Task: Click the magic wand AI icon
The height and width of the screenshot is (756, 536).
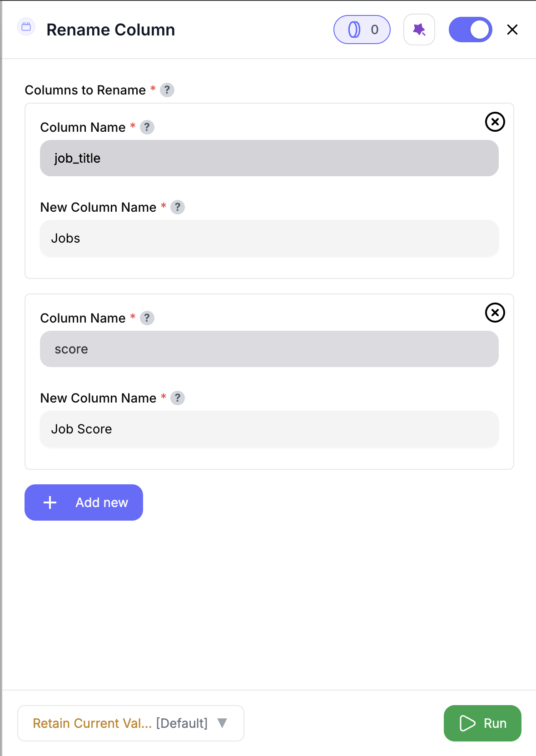Action: (x=419, y=29)
